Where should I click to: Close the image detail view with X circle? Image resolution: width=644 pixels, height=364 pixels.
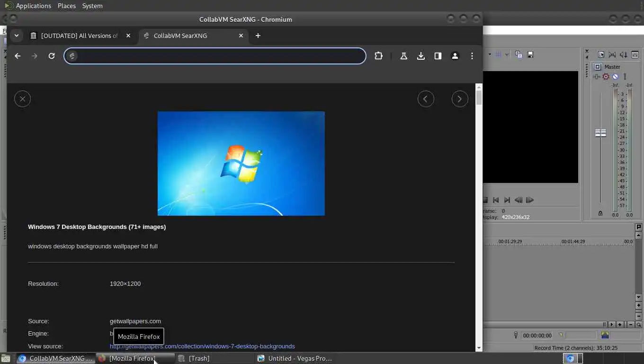[22, 99]
